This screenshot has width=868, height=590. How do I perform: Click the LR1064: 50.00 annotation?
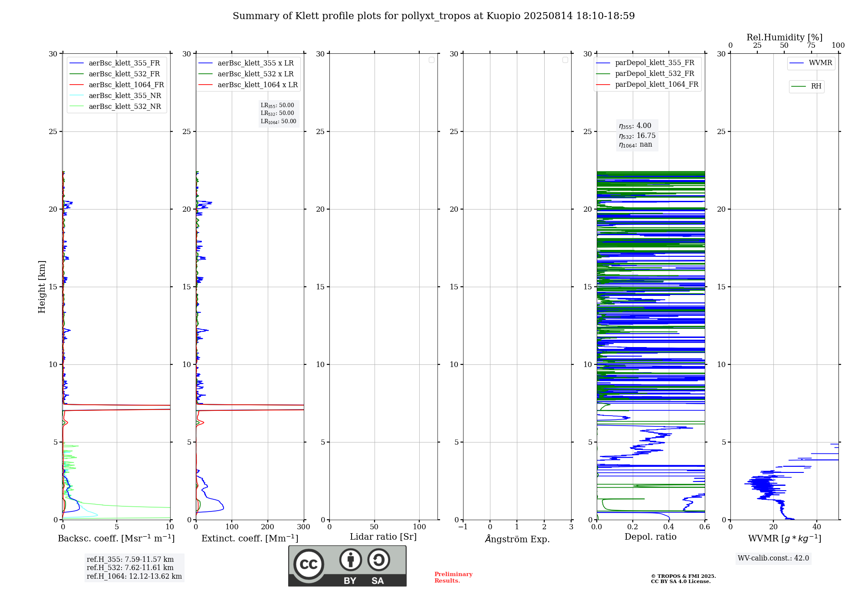[x=279, y=121]
